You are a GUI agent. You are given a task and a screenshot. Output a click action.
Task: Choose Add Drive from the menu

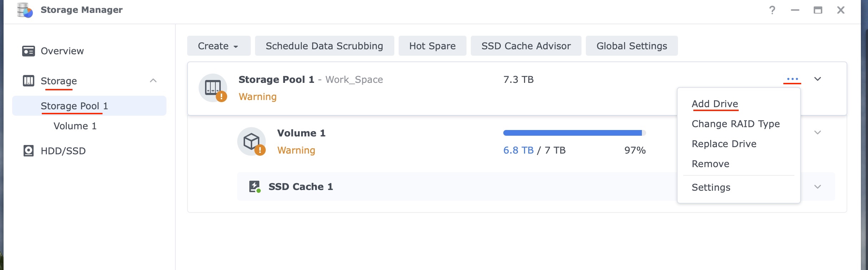point(714,104)
